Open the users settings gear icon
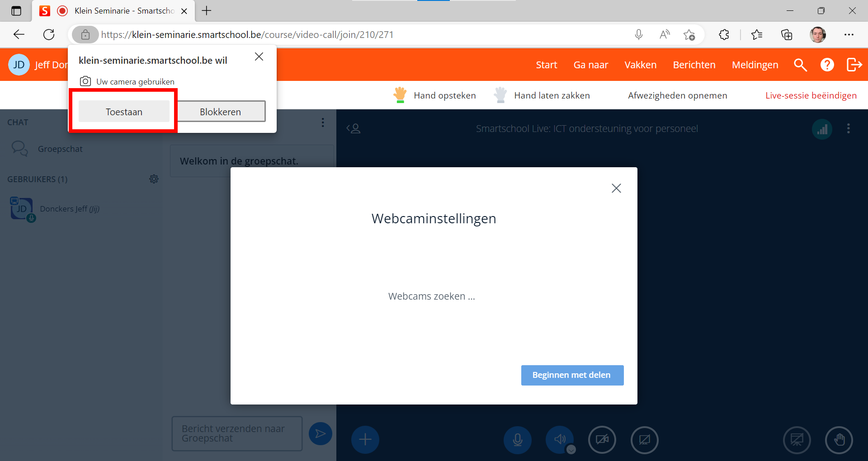 point(154,179)
